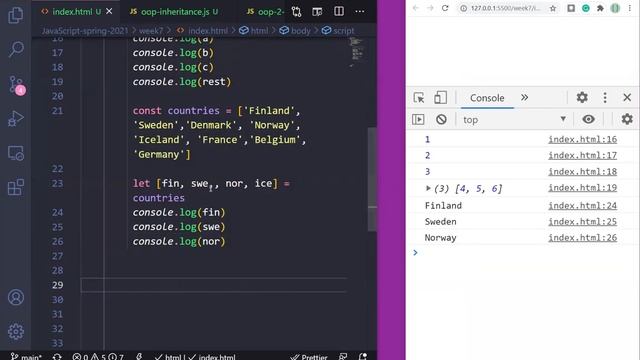640x360 pixels.
Task: Expand the (3) [4, 5, 6] array
Action: 428,188
